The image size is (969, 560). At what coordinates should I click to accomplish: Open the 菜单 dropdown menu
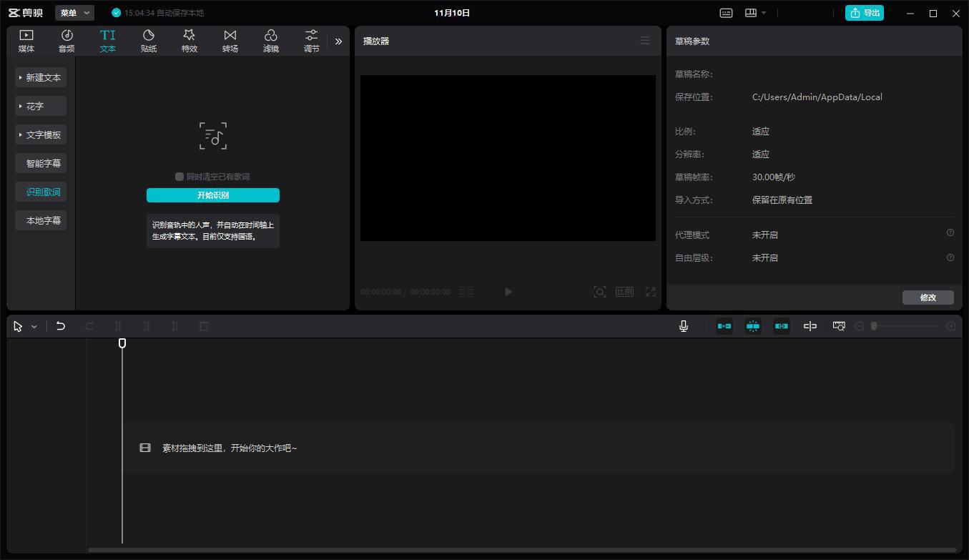(x=74, y=13)
